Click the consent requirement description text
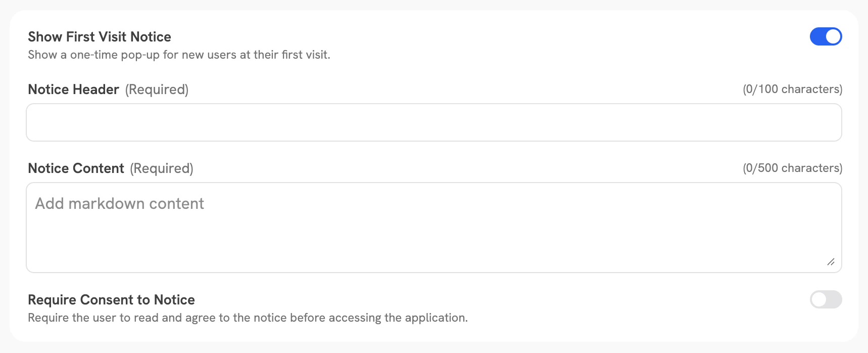Viewport: 868px width, 353px height. point(248,318)
